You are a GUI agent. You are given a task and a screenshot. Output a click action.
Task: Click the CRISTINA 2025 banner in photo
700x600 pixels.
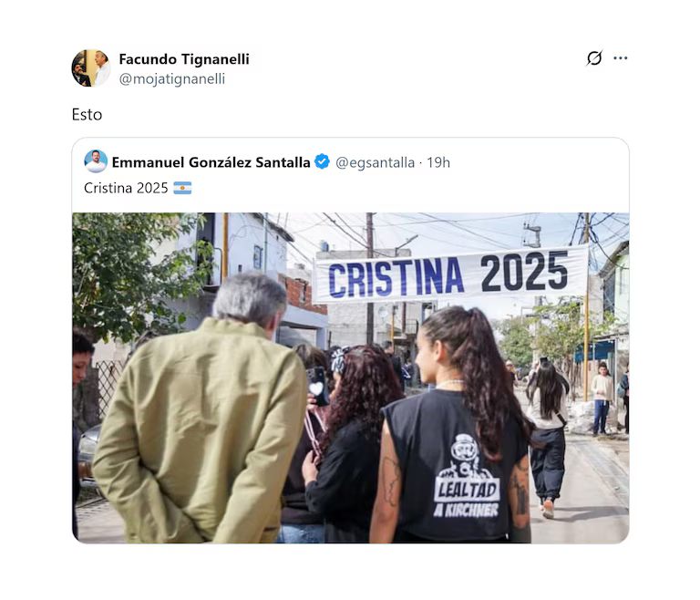click(450, 274)
